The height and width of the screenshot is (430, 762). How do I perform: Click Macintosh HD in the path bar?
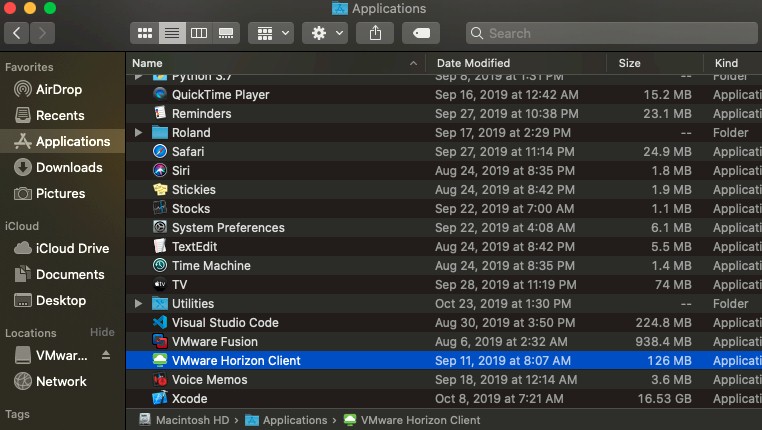tap(184, 420)
